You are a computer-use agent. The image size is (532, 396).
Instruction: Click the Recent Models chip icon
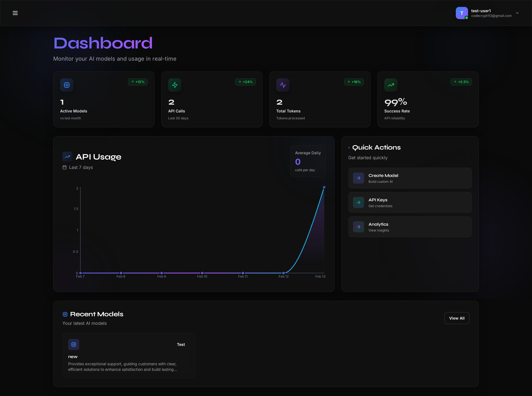[65, 314]
